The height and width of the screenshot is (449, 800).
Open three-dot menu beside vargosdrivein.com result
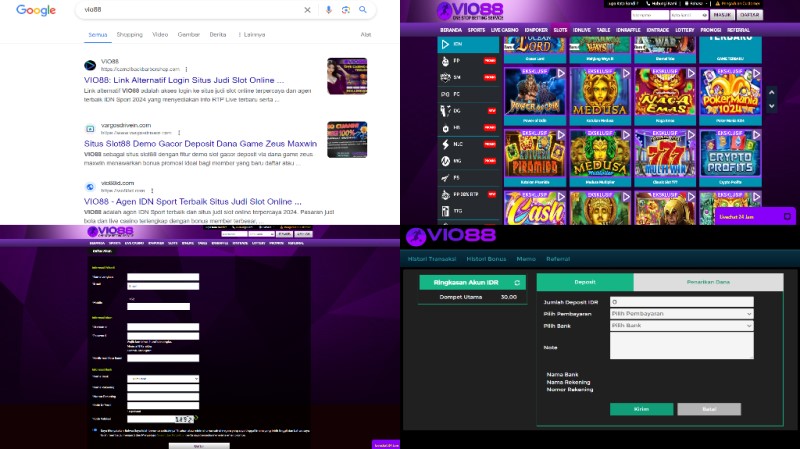[x=179, y=133]
